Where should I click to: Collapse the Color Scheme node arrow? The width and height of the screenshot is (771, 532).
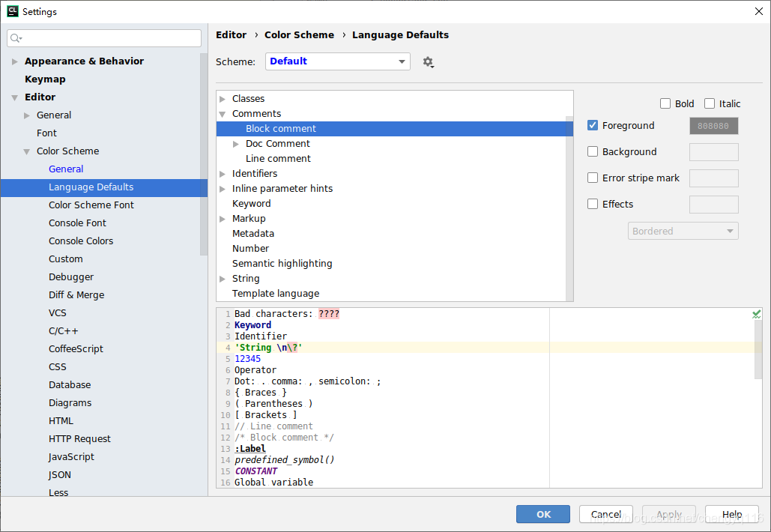tap(27, 151)
